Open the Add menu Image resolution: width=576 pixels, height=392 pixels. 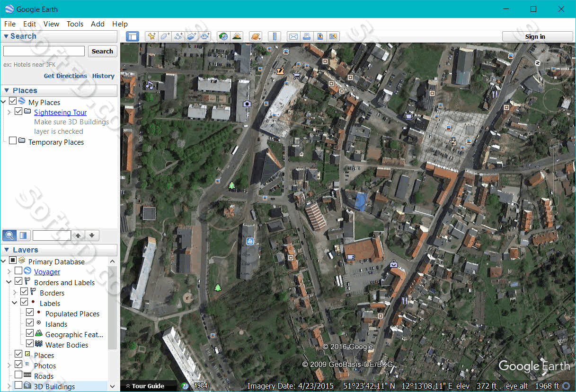97,24
